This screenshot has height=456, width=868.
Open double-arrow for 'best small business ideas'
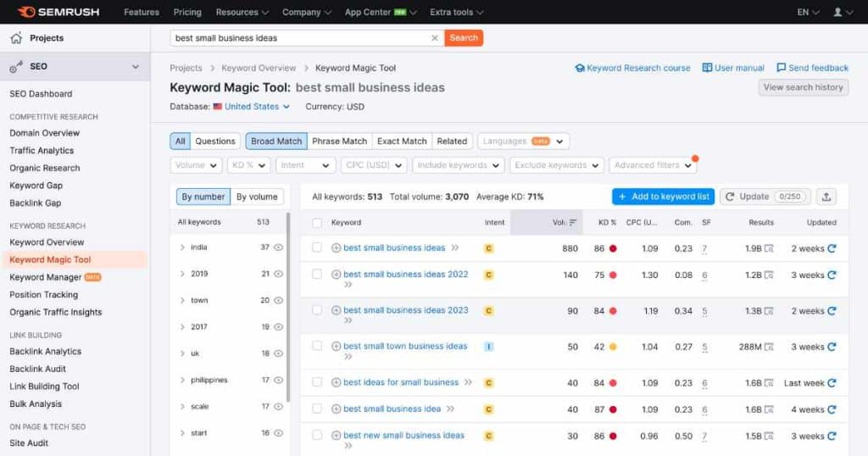click(x=455, y=248)
